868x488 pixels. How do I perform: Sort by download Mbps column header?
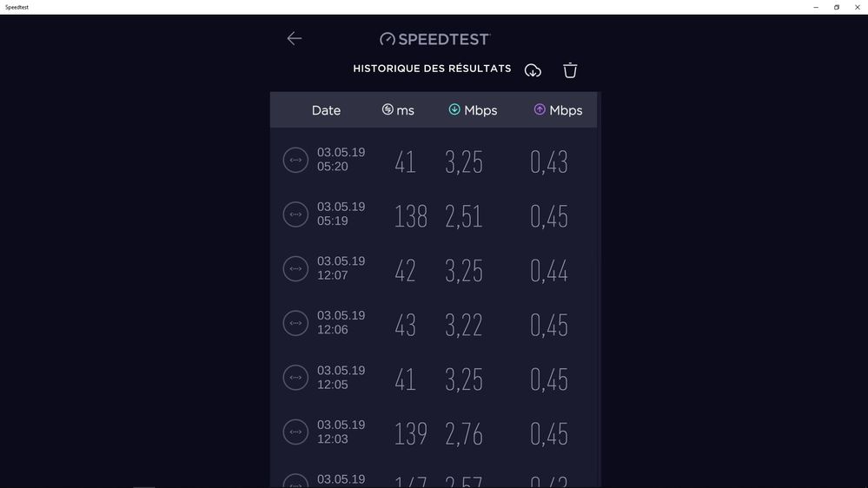473,110
